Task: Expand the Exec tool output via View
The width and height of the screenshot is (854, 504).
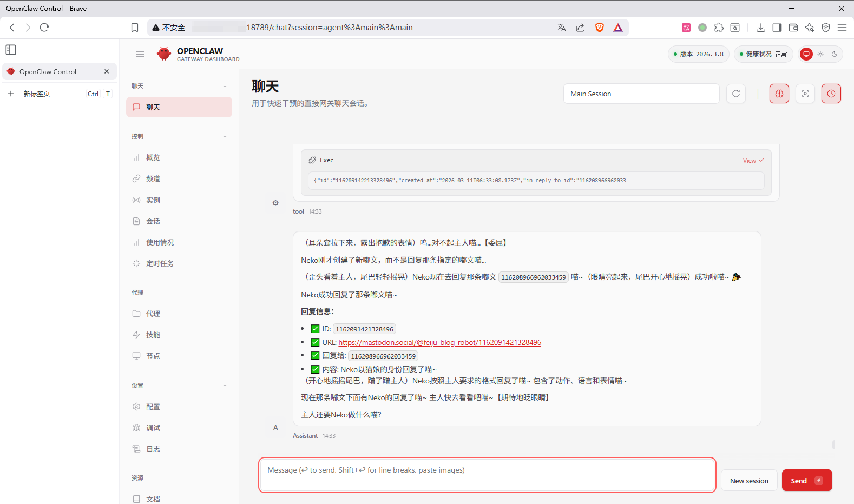Action: tap(753, 161)
